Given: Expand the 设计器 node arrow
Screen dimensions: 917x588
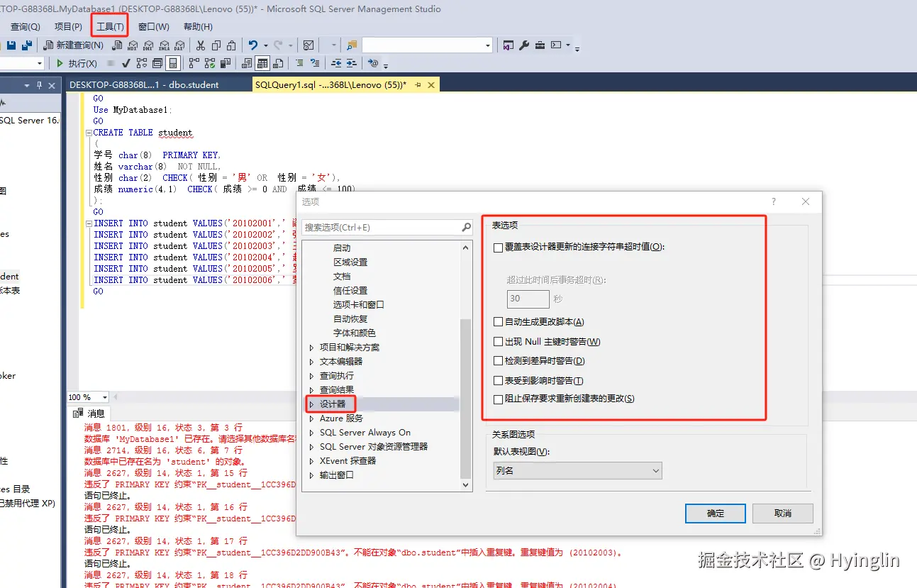Looking at the screenshot, I should [311, 404].
